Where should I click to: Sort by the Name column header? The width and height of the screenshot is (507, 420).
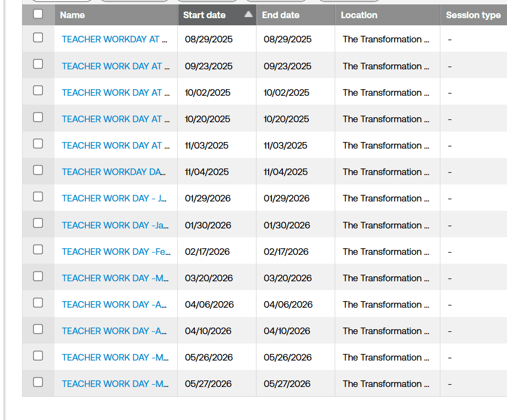72,15
